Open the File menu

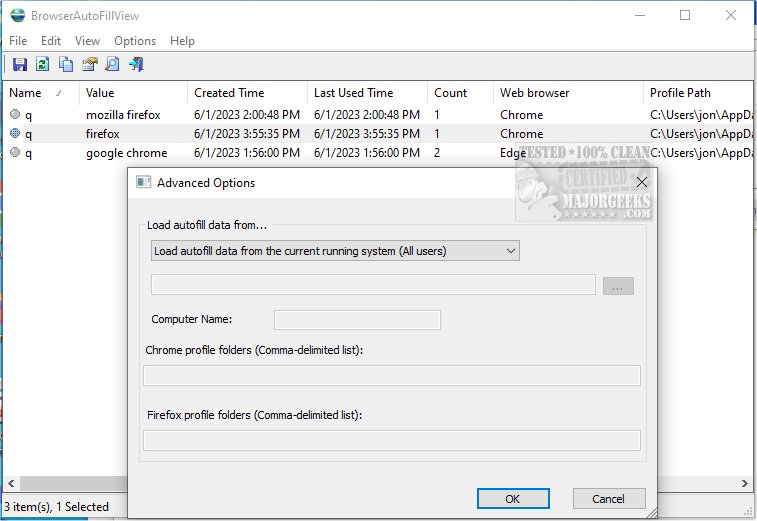[18, 41]
